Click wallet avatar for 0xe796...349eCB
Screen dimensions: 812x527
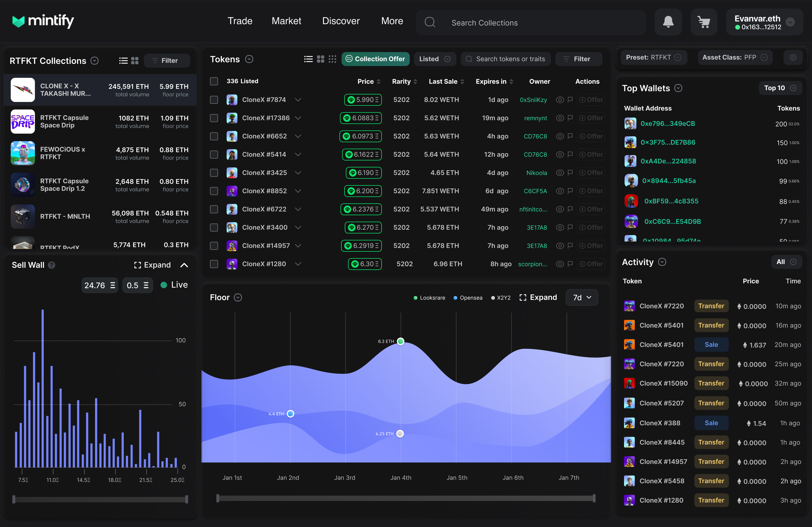(630, 123)
